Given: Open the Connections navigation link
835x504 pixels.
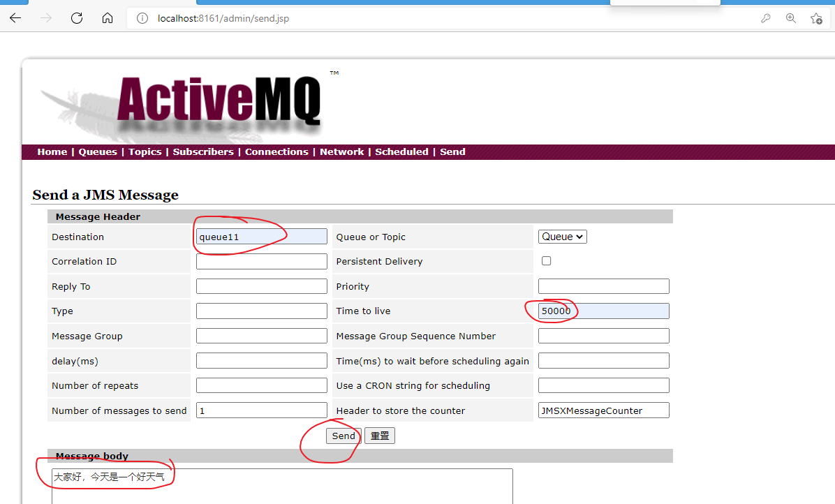Looking at the screenshot, I should [x=276, y=151].
